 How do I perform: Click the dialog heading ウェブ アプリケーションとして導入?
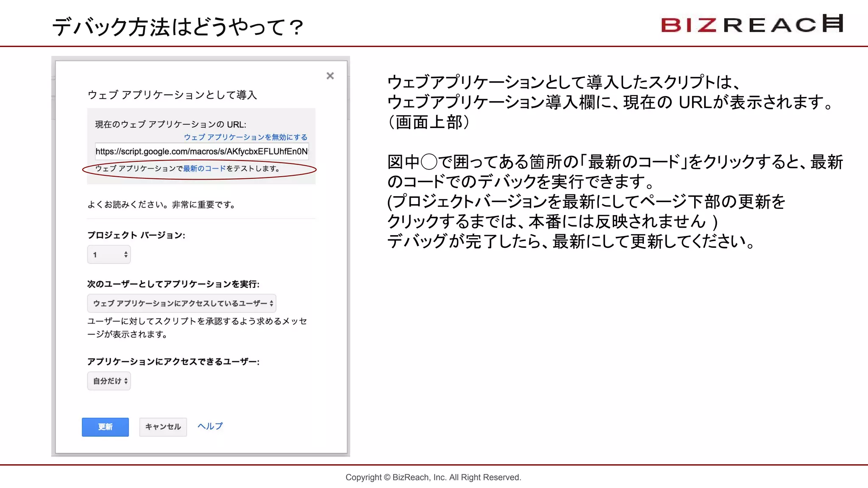pos(172,95)
